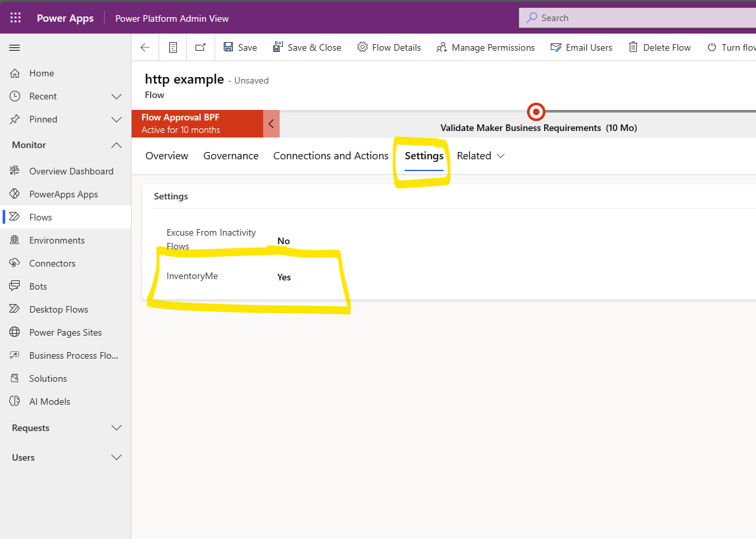Expand the Pinned section chevron
The width and height of the screenshot is (756, 539).
click(x=116, y=120)
